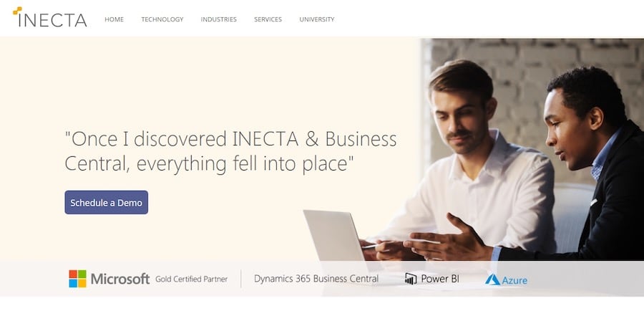Viewport: 644px width, 311px height.
Task: Open the TECHNOLOGY navigation menu
Action: pyautogui.click(x=162, y=19)
